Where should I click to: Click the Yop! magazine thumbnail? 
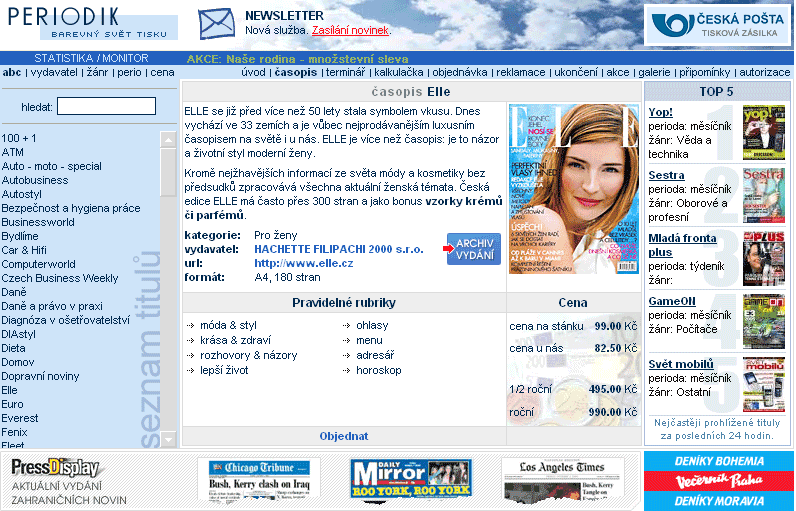point(763,133)
